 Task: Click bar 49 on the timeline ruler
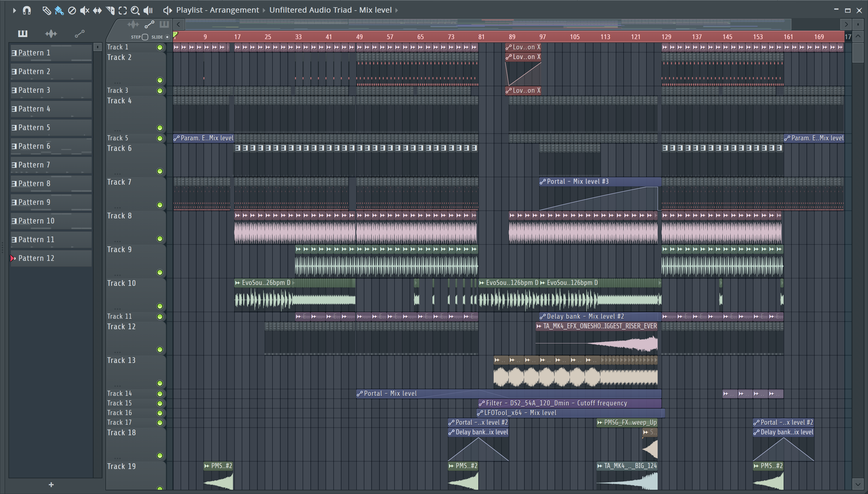(x=360, y=37)
